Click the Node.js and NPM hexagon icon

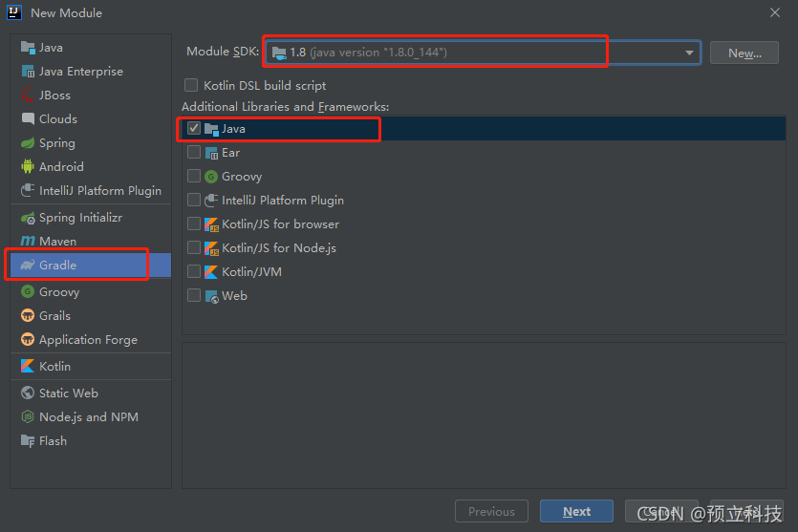tap(28, 416)
